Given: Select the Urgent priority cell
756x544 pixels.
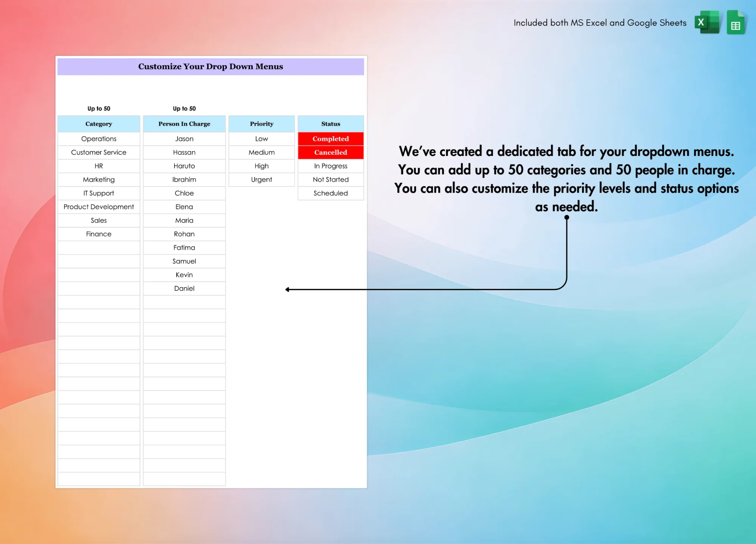Looking at the screenshot, I should point(262,179).
